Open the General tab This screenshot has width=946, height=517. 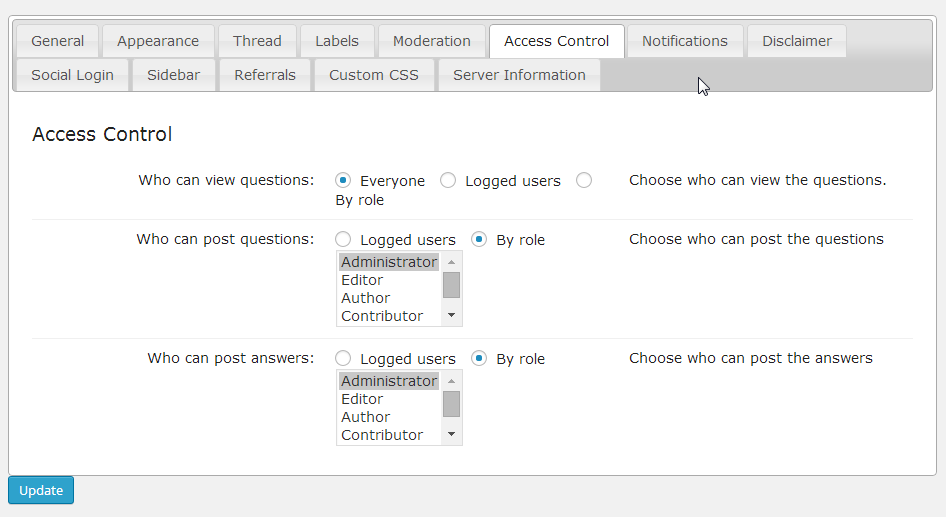58,41
